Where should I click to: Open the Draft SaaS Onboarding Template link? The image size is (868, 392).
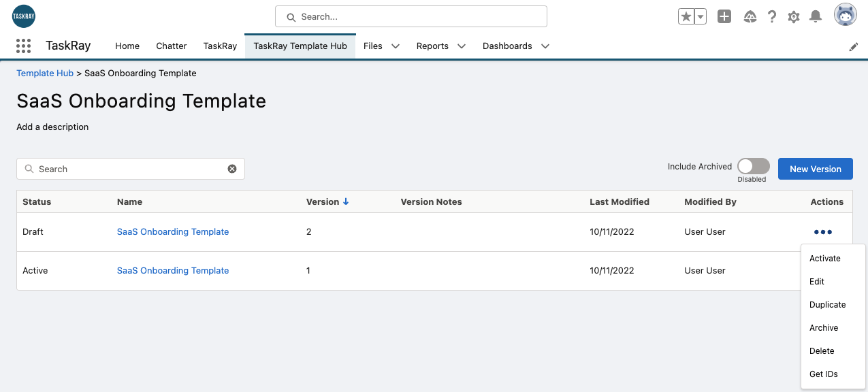click(x=173, y=232)
